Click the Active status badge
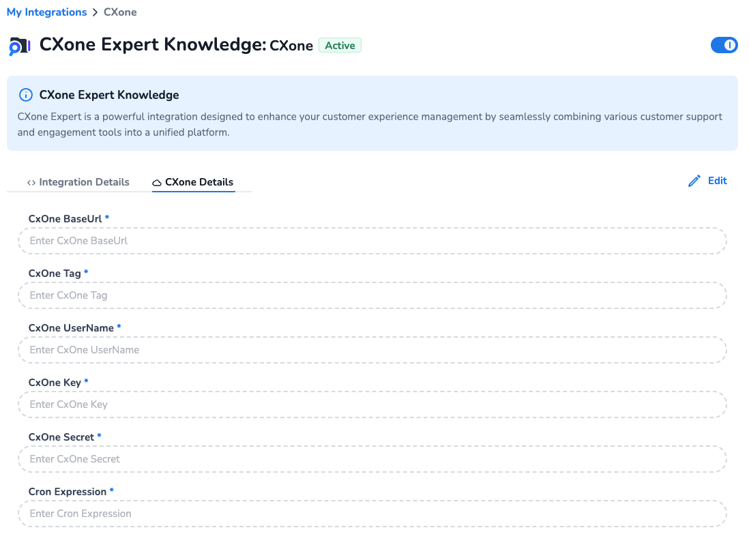This screenshot has height=560, width=749. pyautogui.click(x=340, y=46)
